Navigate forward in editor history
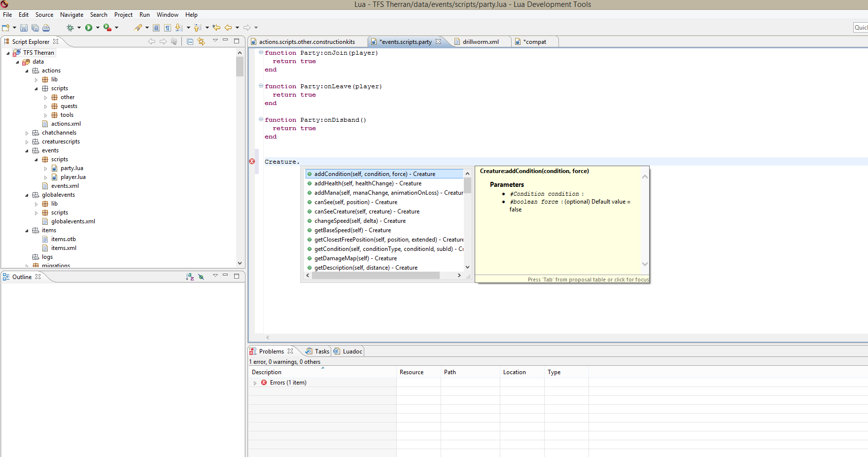Screen dimensions: 868x457 tap(247, 28)
